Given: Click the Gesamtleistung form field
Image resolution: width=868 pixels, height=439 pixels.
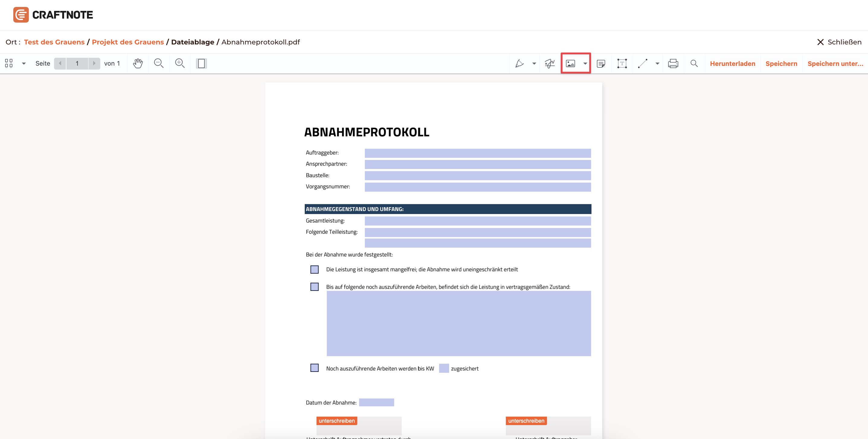Looking at the screenshot, I should pos(478,221).
